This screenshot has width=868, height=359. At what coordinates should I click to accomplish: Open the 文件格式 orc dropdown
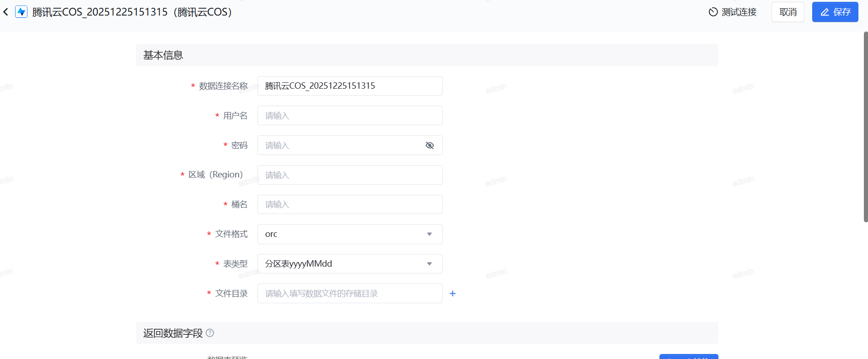[349, 234]
